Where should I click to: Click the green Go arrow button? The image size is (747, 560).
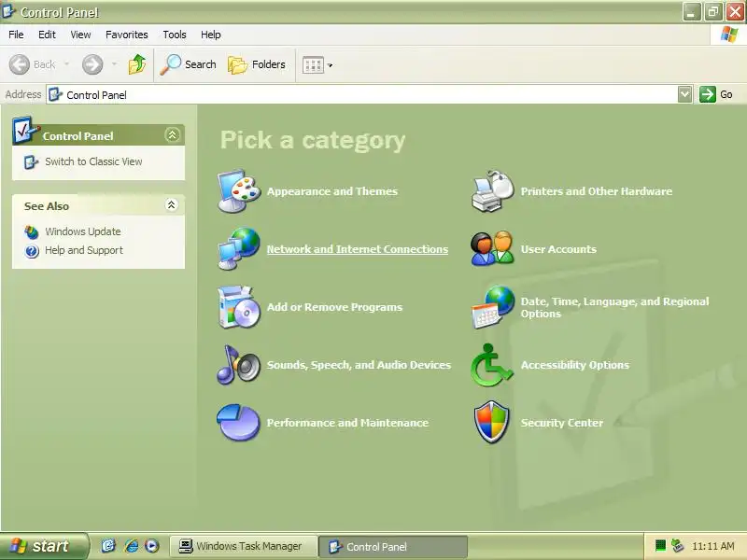(708, 94)
